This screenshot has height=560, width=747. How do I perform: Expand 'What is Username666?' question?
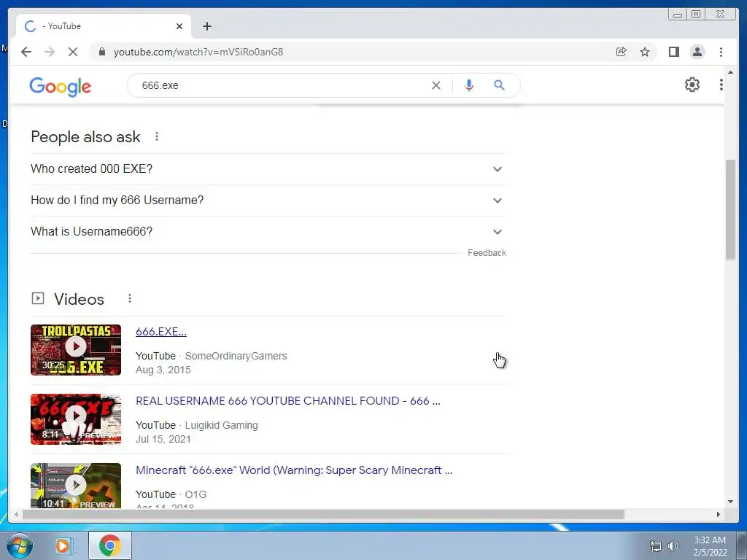[268, 232]
